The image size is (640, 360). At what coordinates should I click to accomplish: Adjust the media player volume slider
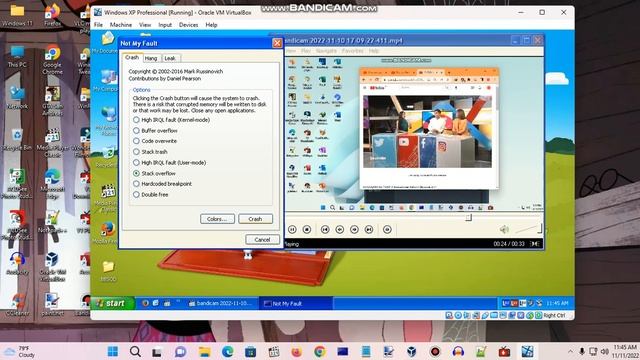point(529,229)
